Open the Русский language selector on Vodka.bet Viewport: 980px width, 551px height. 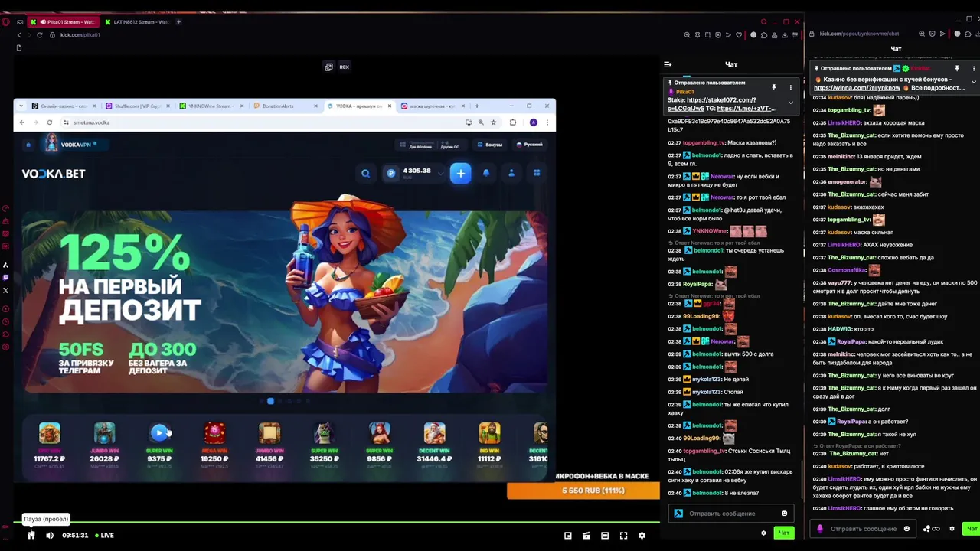(530, 145)
